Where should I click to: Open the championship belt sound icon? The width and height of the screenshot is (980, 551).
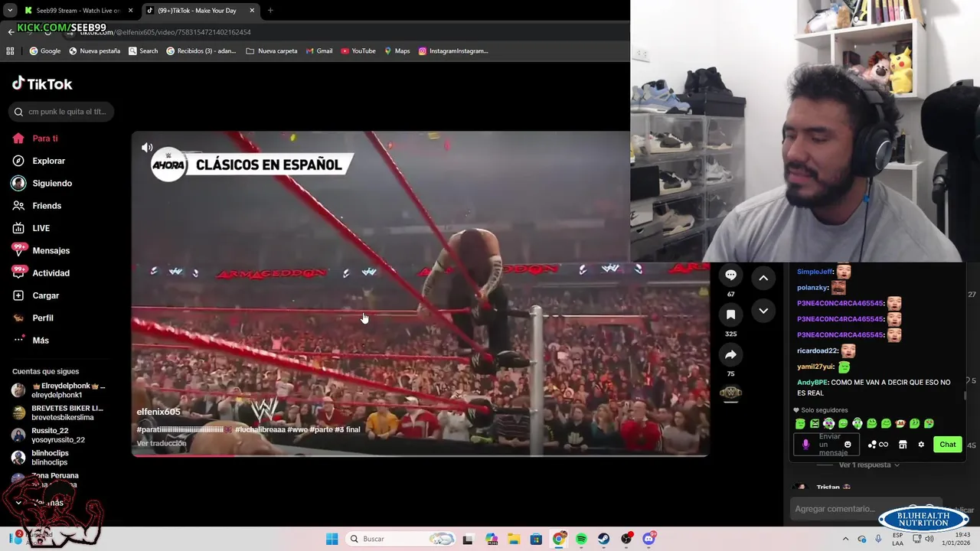[x=730, y=393]
